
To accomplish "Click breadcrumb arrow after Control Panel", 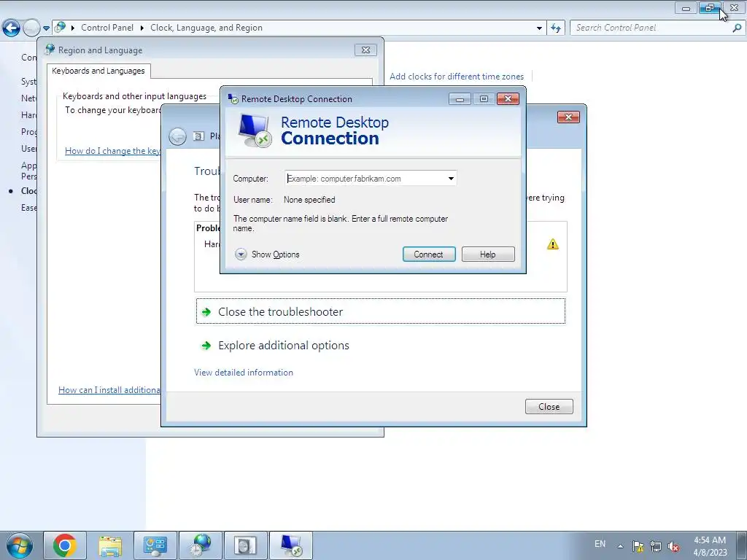I will 142,28.
